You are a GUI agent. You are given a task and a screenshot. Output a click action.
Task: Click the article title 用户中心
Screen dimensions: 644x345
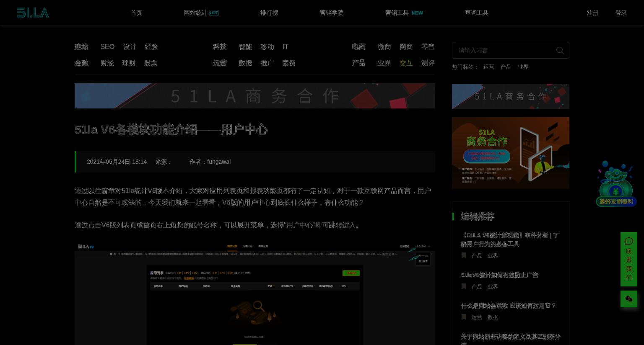coord(171,130)
